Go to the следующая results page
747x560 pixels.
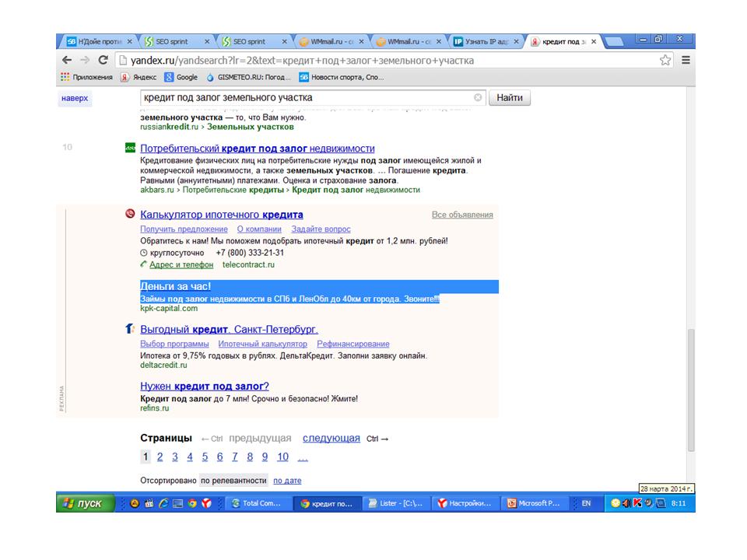pos(331,438)
